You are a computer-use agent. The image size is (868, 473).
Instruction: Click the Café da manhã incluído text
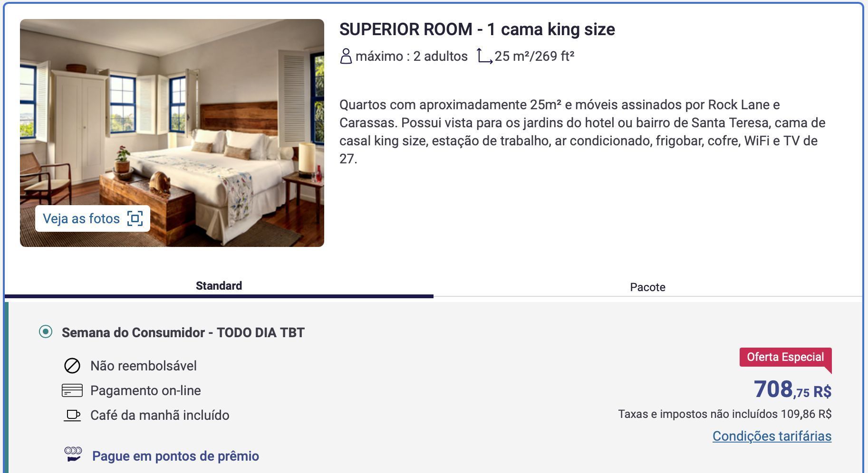(160, 415)
